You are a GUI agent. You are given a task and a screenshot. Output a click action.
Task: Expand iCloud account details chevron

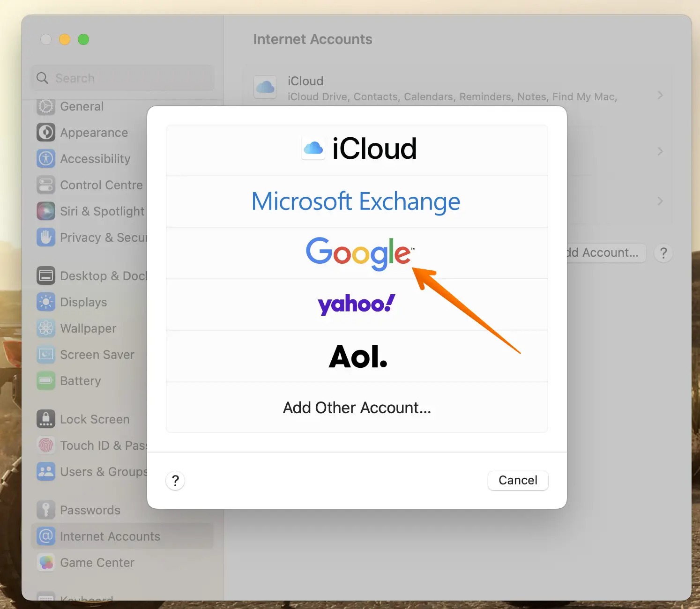tap(660, 96)
